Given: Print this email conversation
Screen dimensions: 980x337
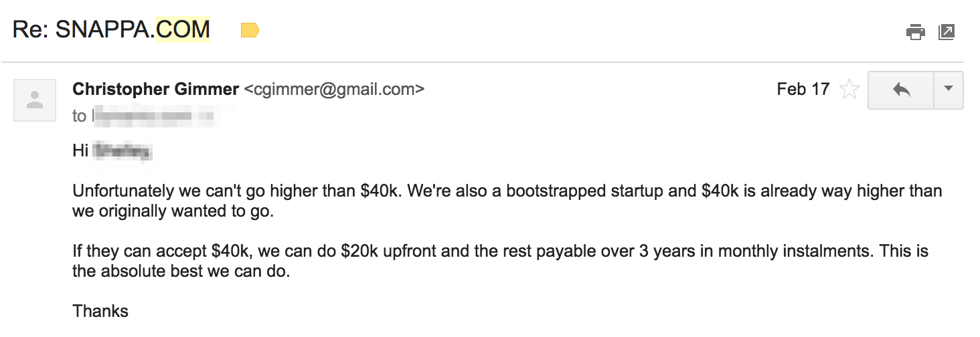Looking at the screenshot, I should 915,31.
